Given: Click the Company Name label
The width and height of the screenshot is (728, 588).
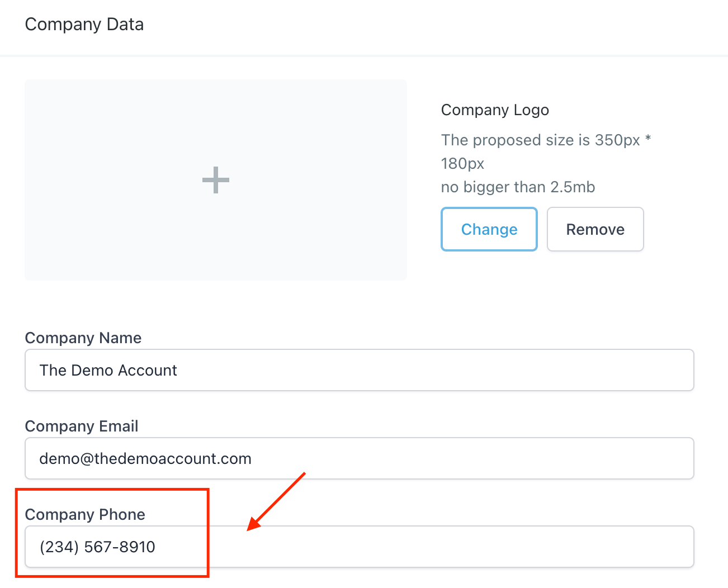Looking at the screenshot, I should [83, 338].
